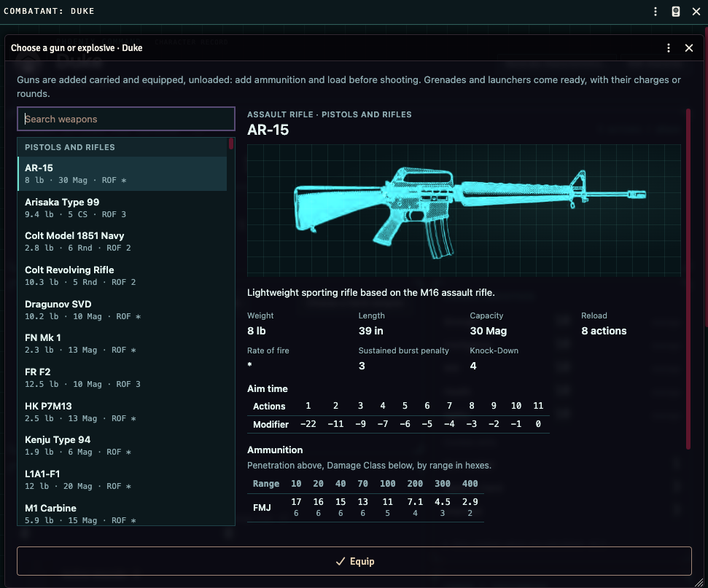Viewport: 708px width, 588px height.
Task: Click the AR-15 rifle image
Action: pos(464,211)
